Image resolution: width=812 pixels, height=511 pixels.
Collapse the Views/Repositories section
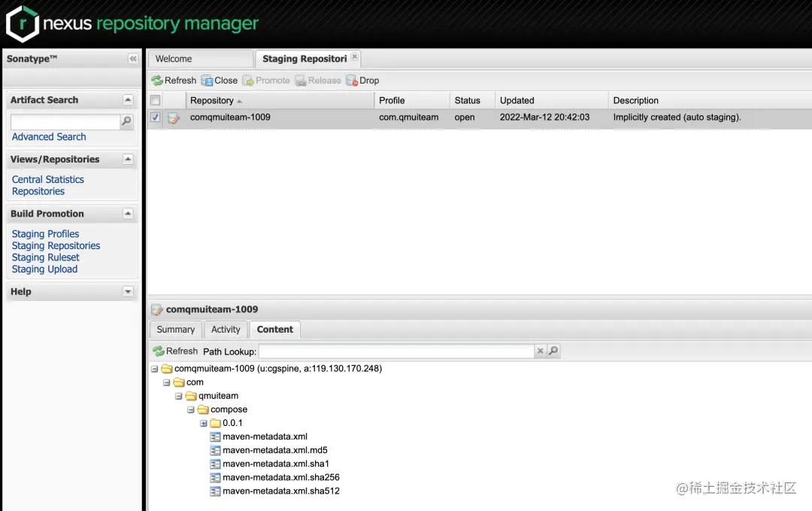coord(128,159)
